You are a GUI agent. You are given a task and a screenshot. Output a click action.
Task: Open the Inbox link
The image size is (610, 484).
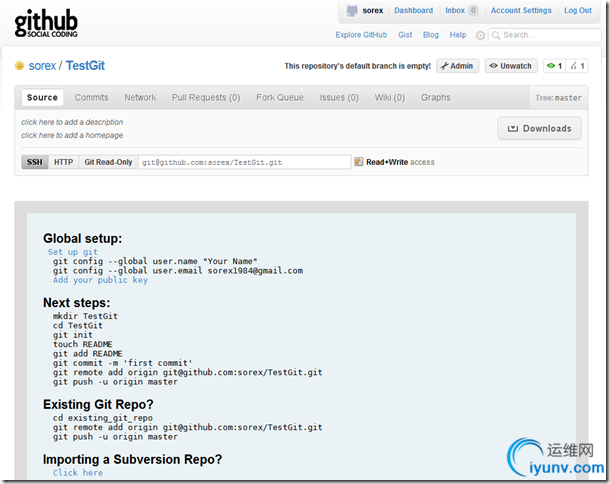coord(455,11)
